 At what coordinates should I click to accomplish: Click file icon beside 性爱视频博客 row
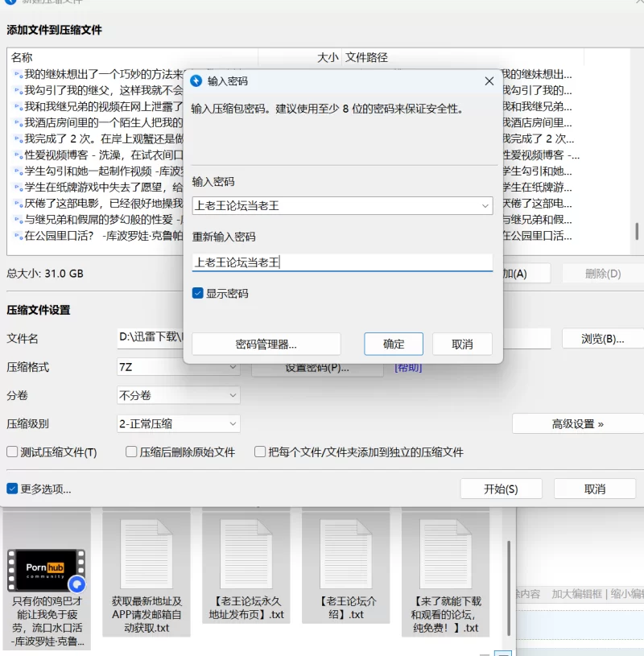(x=19, y=155)
